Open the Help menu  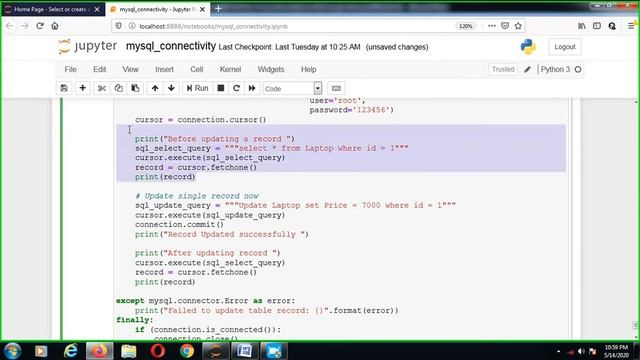coord(309,69)
